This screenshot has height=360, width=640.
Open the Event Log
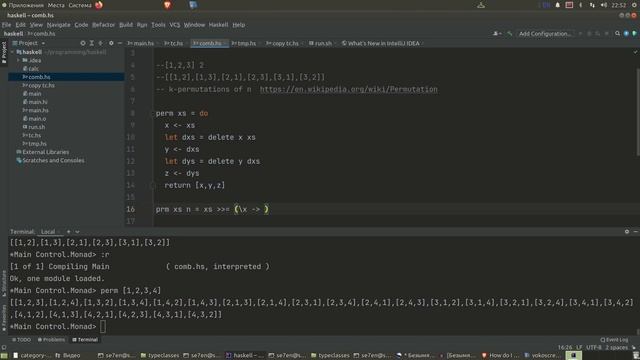[x=614, y=340]
